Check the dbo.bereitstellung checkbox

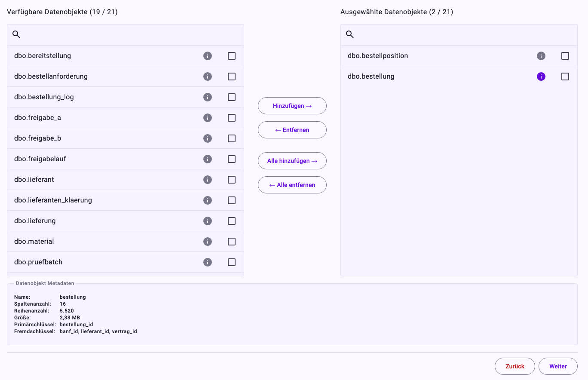click(232, 56)
